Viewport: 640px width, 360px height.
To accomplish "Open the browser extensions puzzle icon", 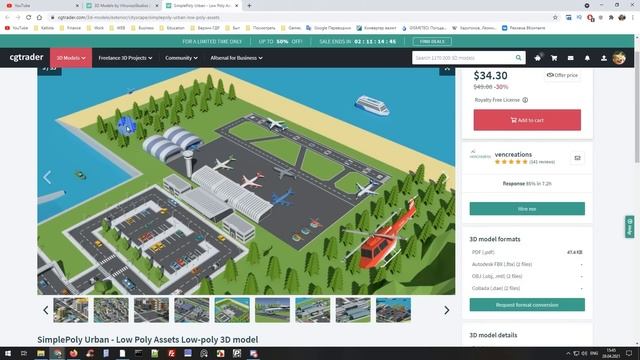I will tap(611, 18).
